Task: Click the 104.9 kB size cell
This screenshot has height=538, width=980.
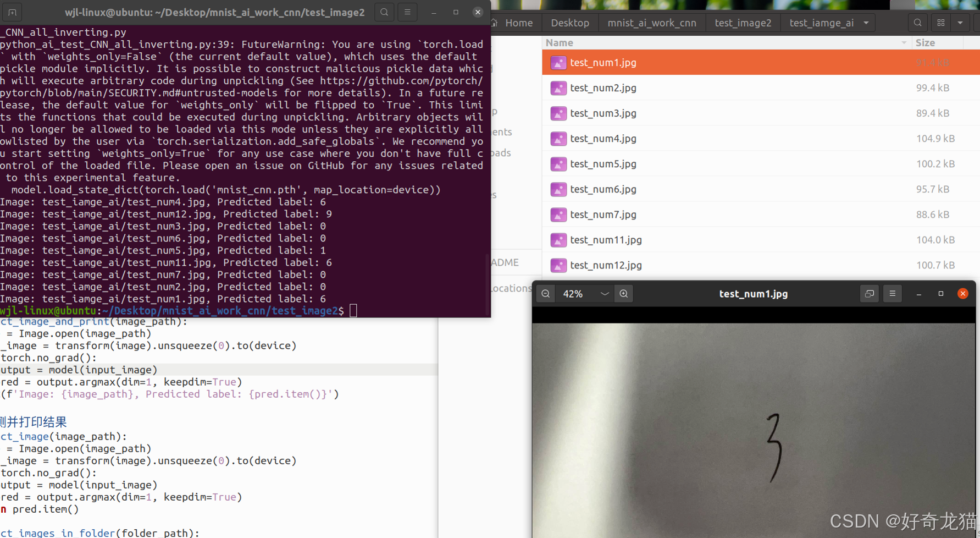Action: 935,139
